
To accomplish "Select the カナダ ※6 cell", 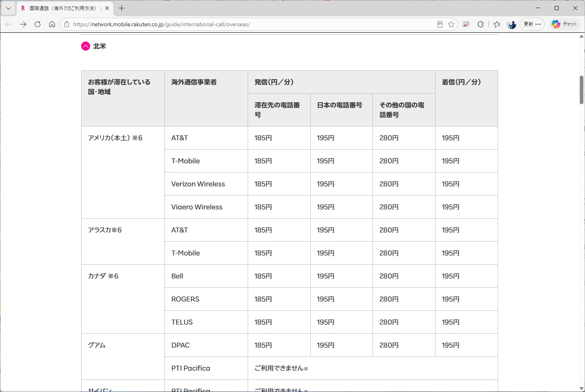I will (123, 299).
